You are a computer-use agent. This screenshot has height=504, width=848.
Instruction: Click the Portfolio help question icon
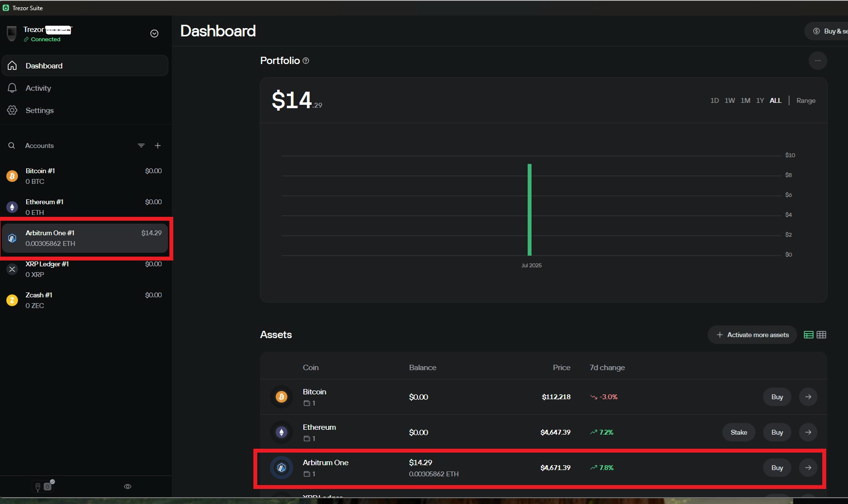306,61
